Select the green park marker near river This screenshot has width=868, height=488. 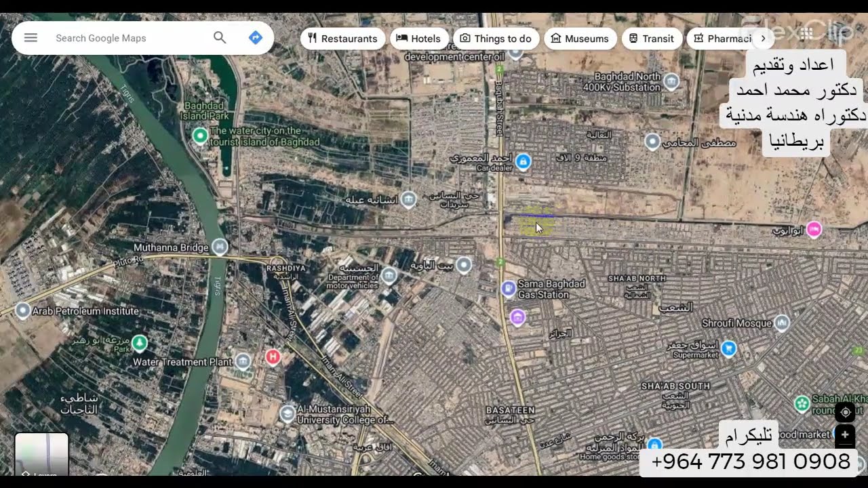139,343
